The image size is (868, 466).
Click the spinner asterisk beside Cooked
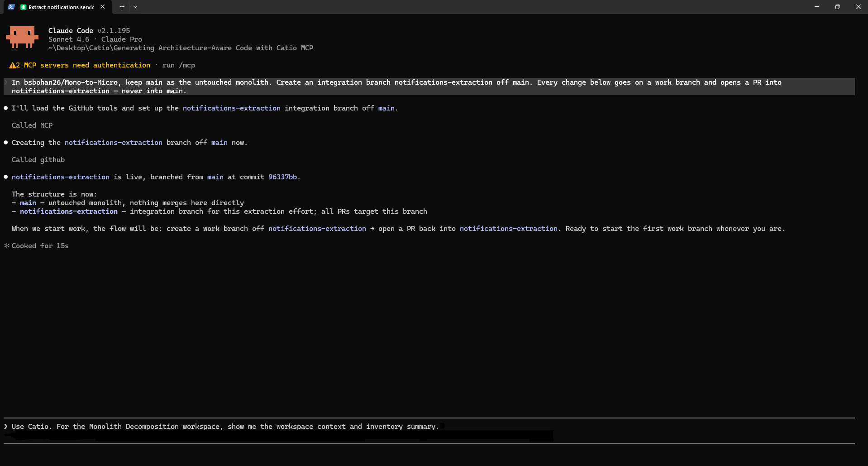click(6, 246)
